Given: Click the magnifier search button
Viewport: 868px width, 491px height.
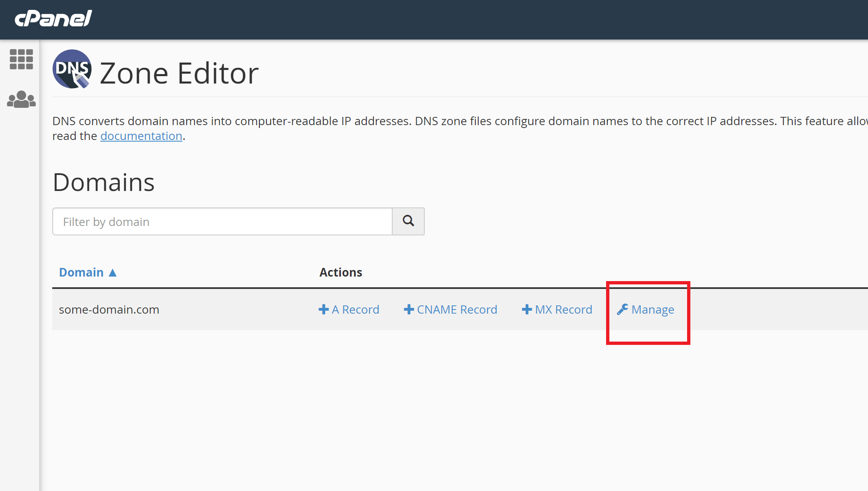Looking at the screenshot, I should [408, 221].
